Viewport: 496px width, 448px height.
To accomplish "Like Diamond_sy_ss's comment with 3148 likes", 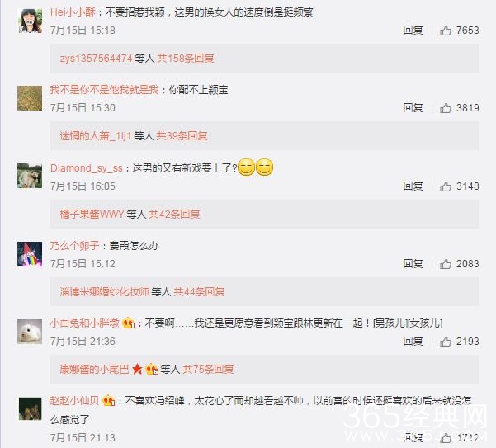I will point(446,186).
